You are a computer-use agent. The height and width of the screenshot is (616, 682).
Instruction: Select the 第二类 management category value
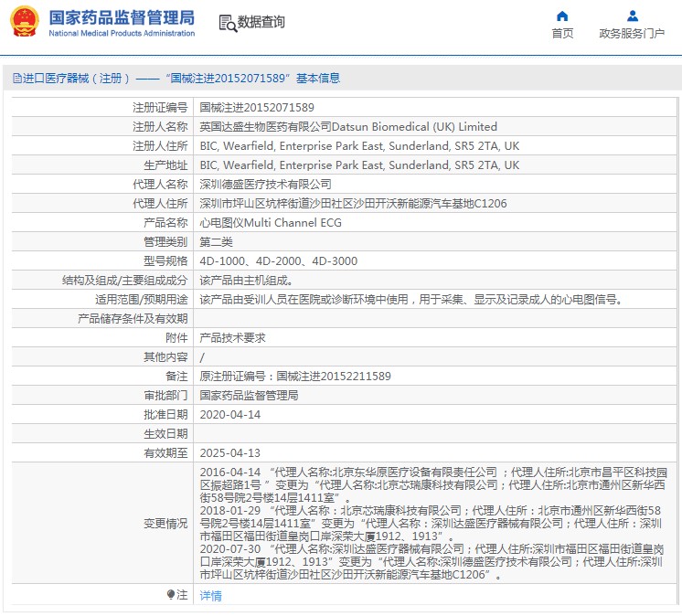[x=216, y=241]
